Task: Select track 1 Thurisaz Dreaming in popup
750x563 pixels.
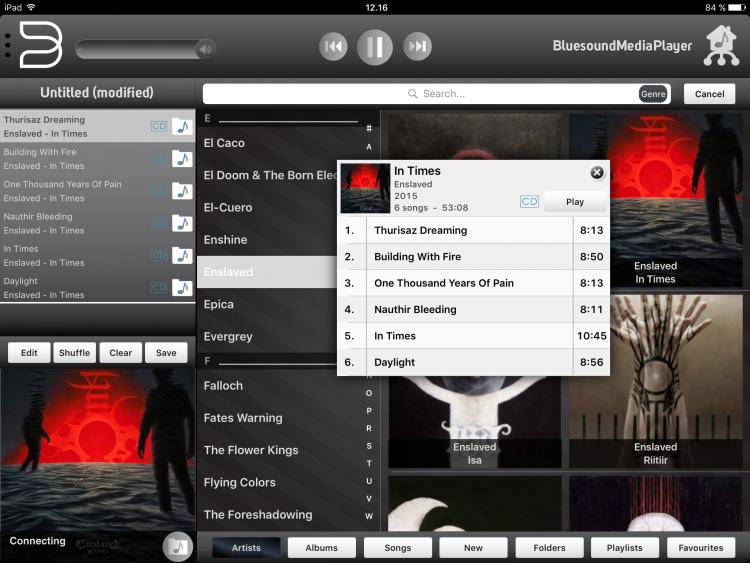Action: (x=474, y=230)
